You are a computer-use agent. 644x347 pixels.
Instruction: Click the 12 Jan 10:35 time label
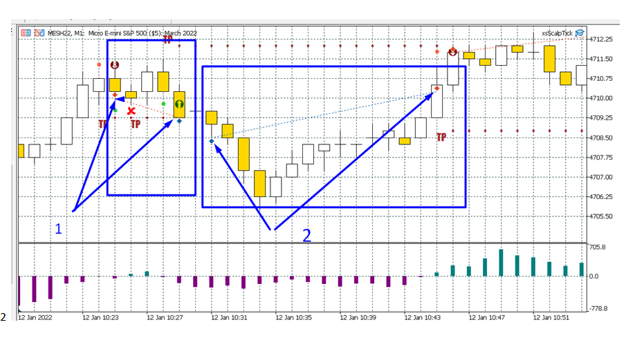point(294,317)
